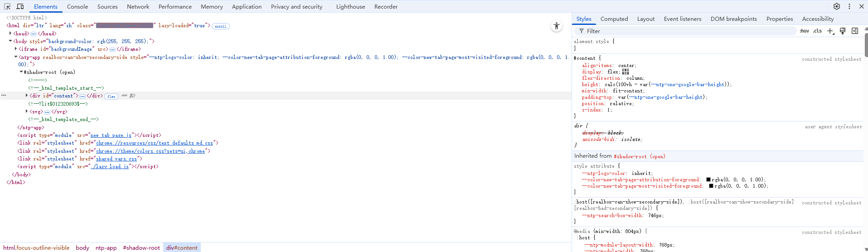Image resolution: width=868 pixels, height=252 pixels.
Task: Open the Lighthouse panel tab
Action: tap(350, 6)
